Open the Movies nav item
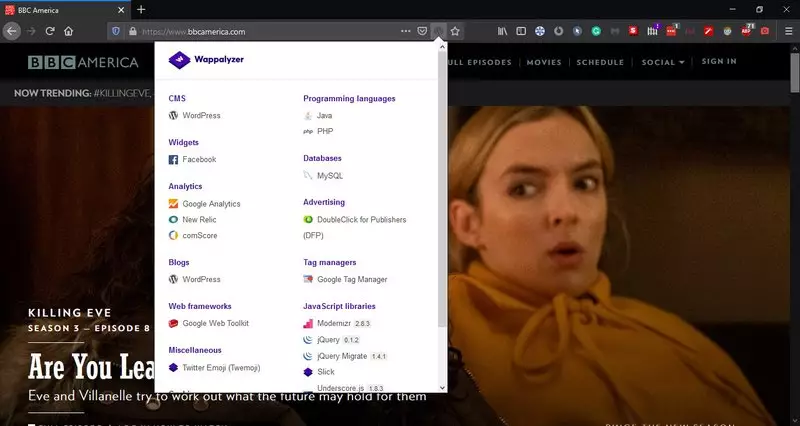 coord(544,62)
